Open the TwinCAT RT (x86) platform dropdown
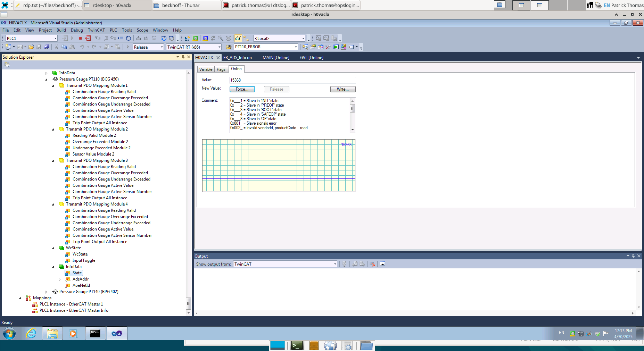This screenshot has width=644, height=351. click(x=219, y=47)
